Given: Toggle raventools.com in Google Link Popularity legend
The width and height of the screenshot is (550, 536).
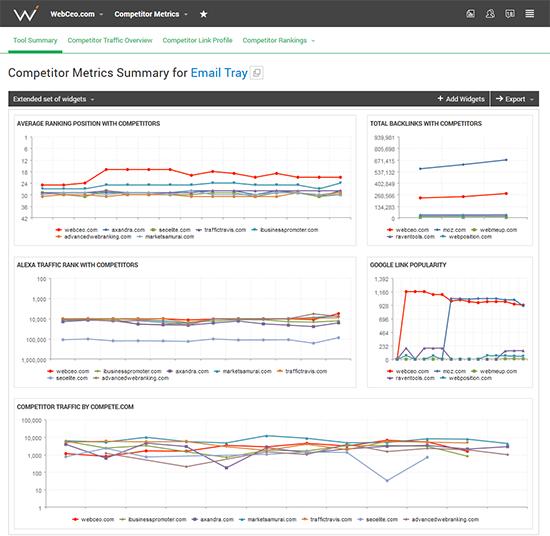Looking at the screenshot, I should 411,378.
